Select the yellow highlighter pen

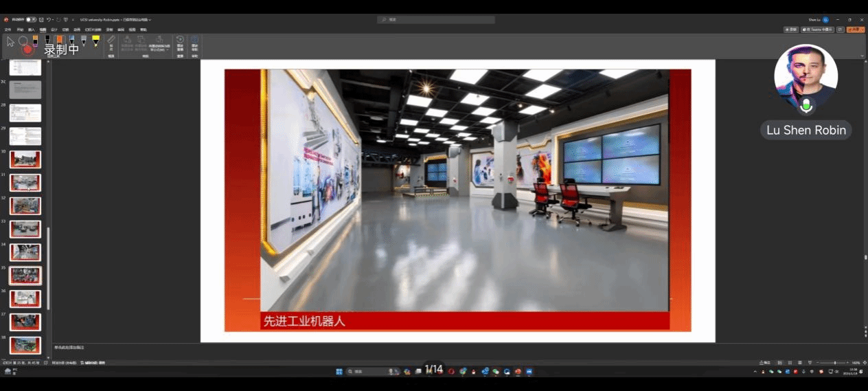[95, 41]
